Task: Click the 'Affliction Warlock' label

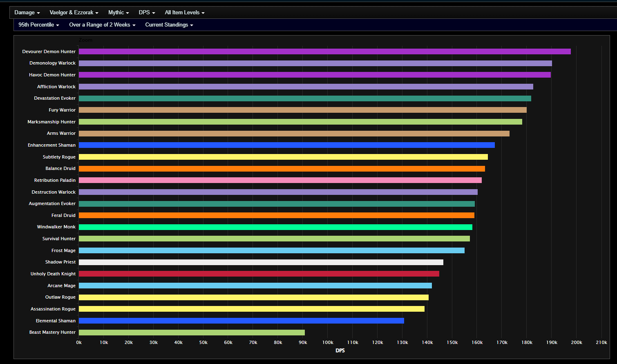Action: (x=56, y=87)
